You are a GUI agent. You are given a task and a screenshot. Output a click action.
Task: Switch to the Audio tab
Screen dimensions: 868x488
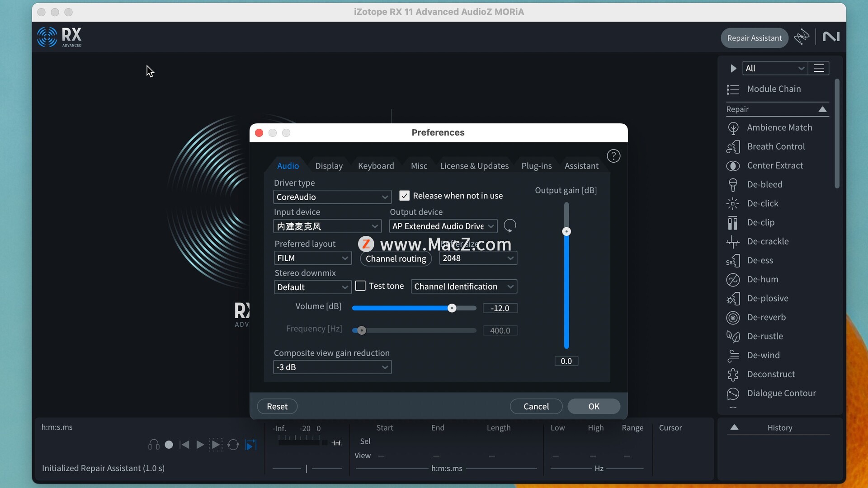point(288,166)
